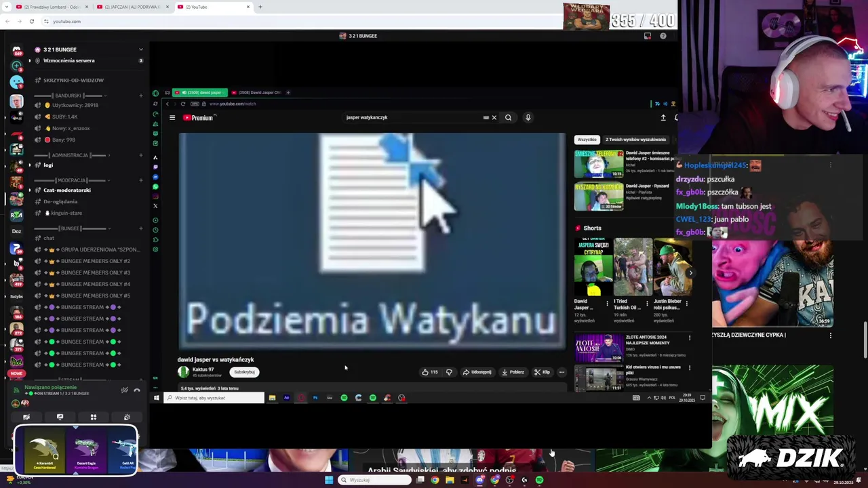Open Dawid Jasper - Ryszard playlist thumbnail

(599, 197)
